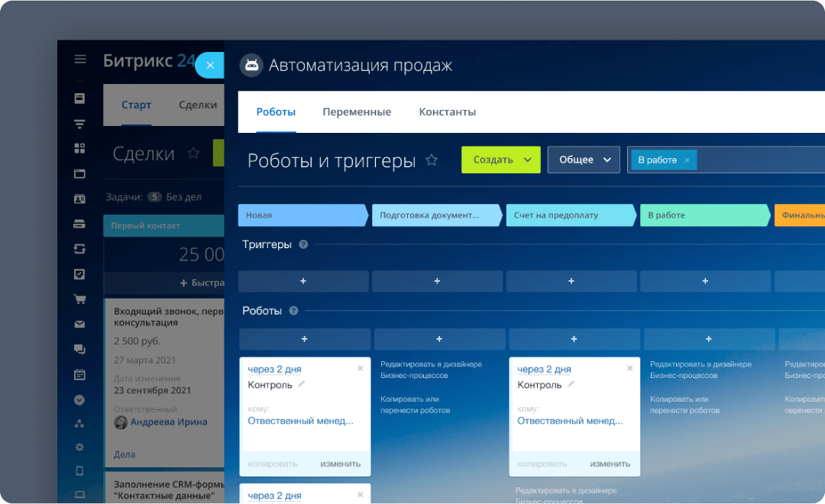Open the four-squares grid icon in the sidebar
Image resolution: width=825 pixels, height=504 pixels.
tap(79, 148)
